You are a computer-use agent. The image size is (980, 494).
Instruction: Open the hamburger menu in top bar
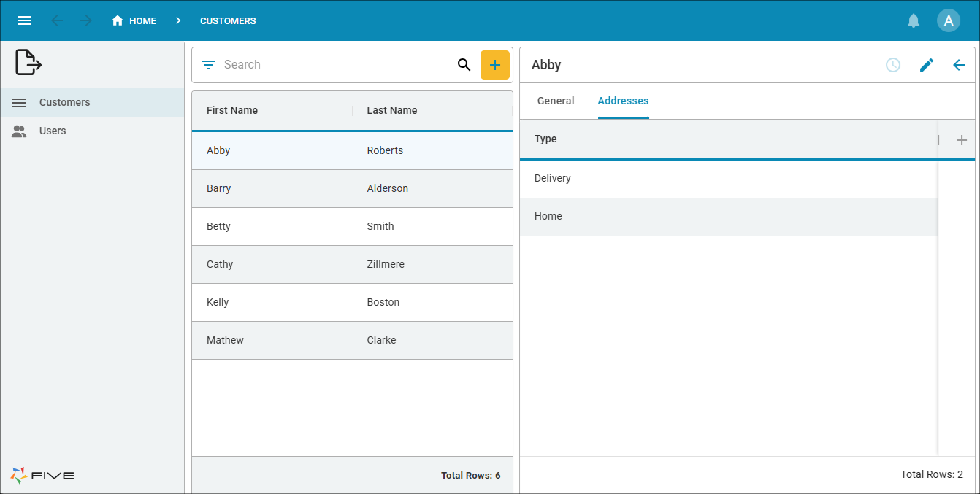pos(25,20)
